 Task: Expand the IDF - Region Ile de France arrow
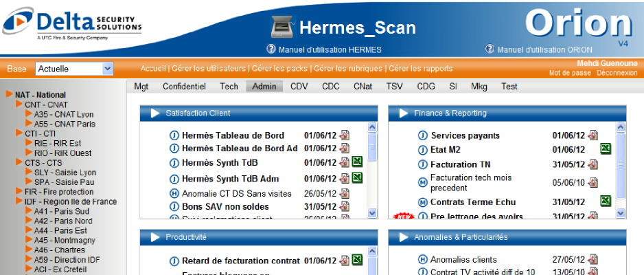point(19,201)
